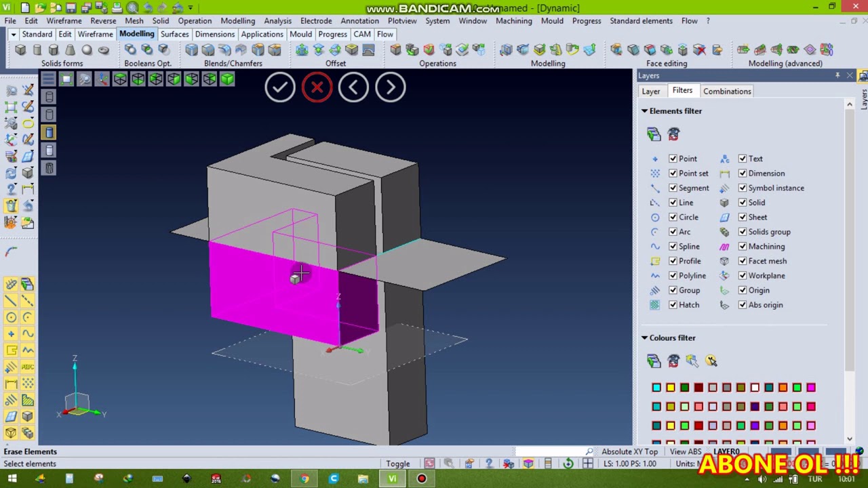The image size is (868, 488).
Task: Toggle the Hatch filter checkbox
Action: 673,305
